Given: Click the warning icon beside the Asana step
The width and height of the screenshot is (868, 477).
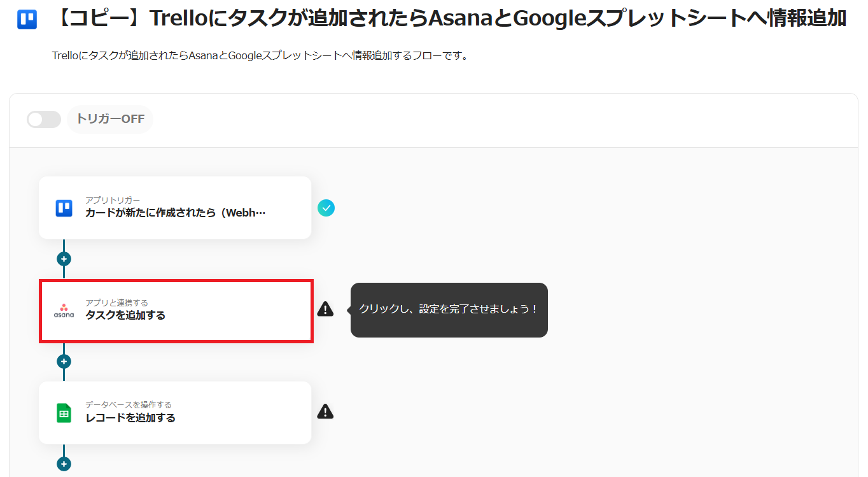Looking at the screenshot, I should pyautogui.click(x=325, y=310).
